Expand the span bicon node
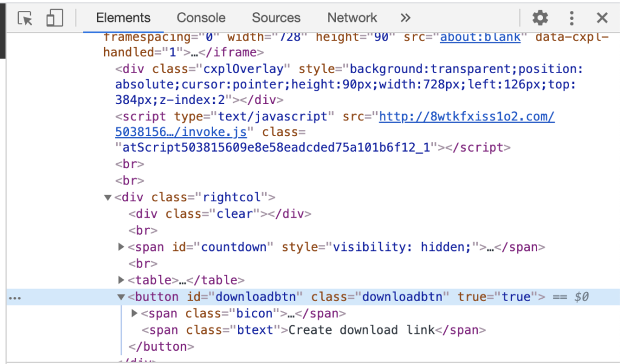620x364 pixels. (x=134, y=313)
